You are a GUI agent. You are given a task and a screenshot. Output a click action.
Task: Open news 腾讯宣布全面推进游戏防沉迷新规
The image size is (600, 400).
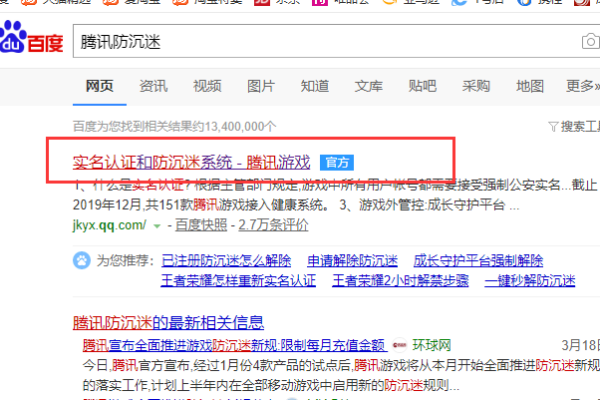point(234,345)
